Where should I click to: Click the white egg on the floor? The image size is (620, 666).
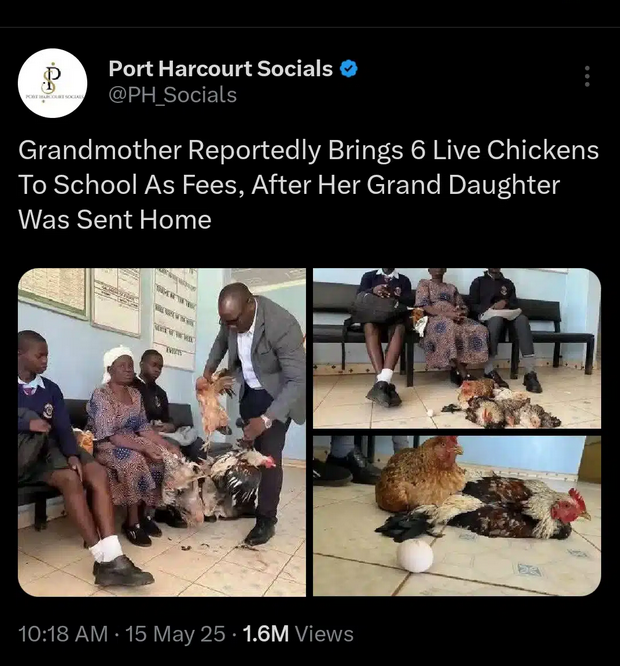(x=415, y=555)
